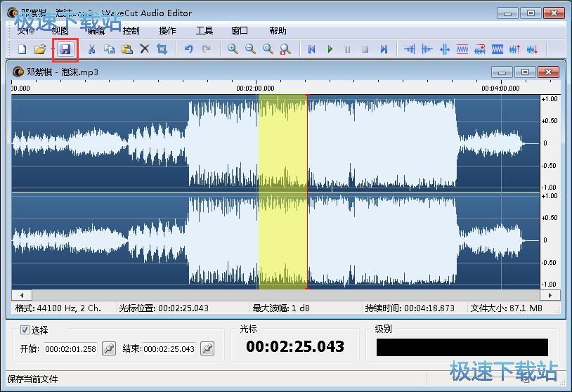Screen dimensions: 572x392
Task: Open the 窗口 menu
Action: (x=240, y=31)
